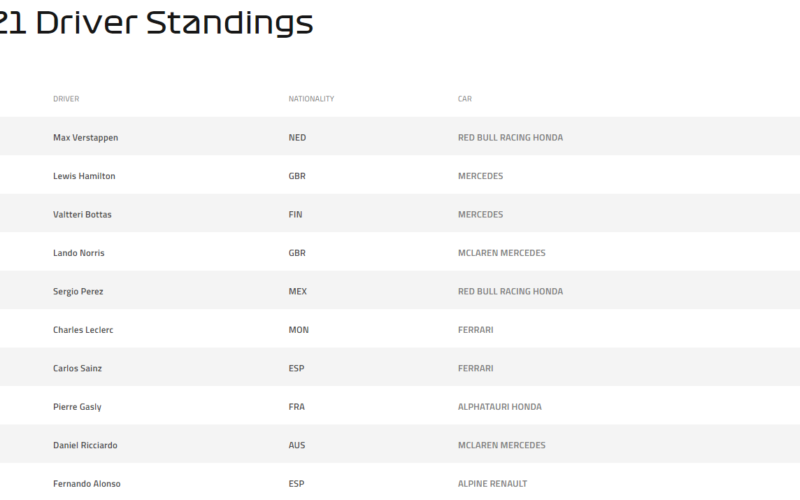Screen dimensions: 800x500
Task: Click Sergio Perez driver name
Action: click(78, 291)
